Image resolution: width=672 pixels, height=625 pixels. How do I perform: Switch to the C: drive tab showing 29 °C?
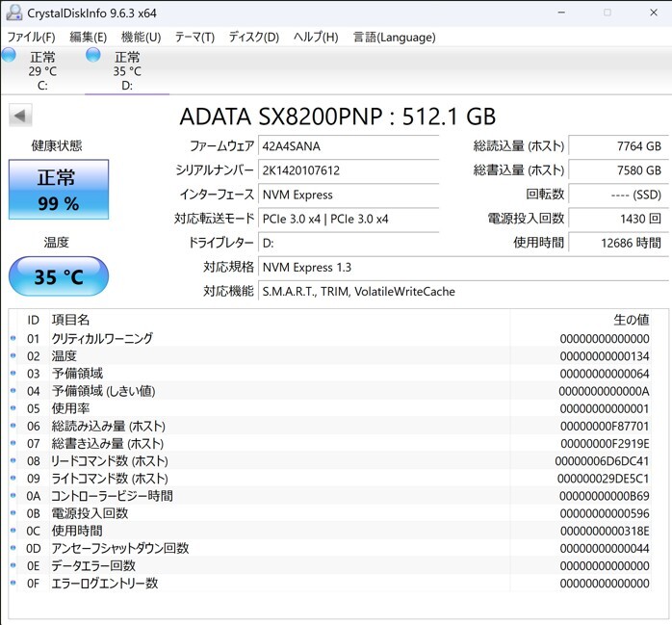point(42,70)
